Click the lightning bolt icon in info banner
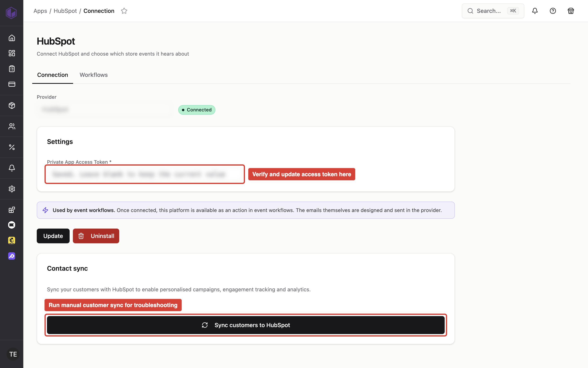The width and height of the screenshot is (588, 368). point(45,210)
